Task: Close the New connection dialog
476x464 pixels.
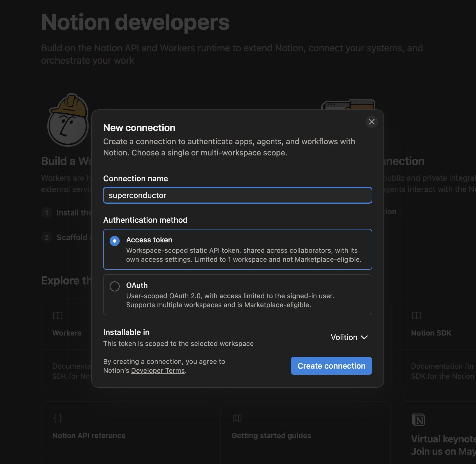Action: (x=371, y=122)
